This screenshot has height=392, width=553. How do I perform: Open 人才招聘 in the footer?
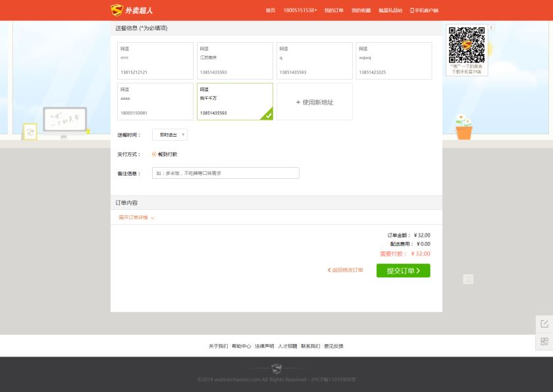(288, 346)
